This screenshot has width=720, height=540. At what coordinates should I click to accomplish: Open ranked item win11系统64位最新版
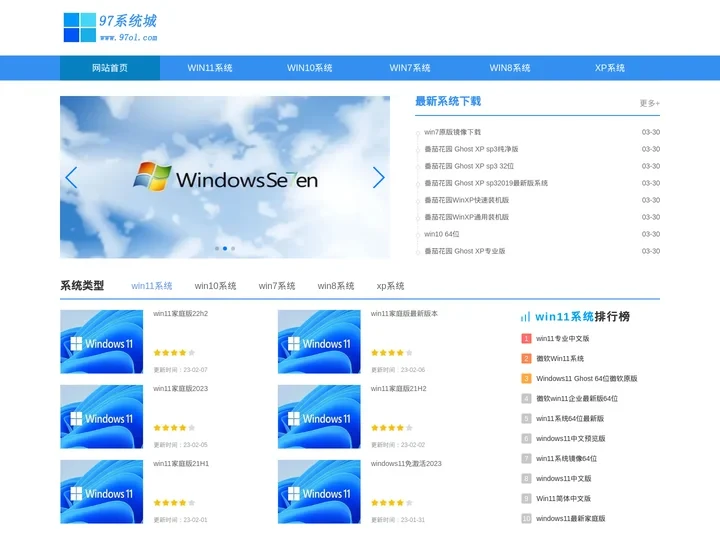coord(570,419)
